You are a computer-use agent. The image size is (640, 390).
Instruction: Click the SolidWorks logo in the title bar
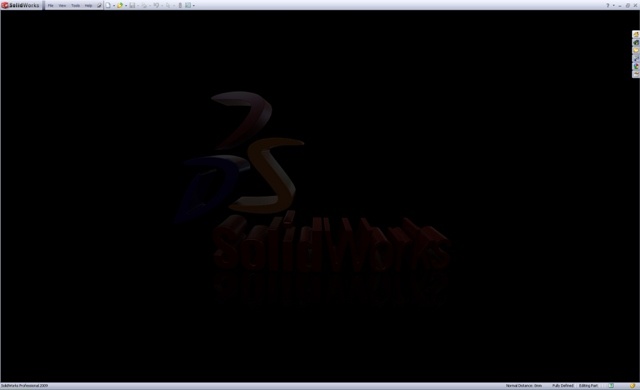(20, 5)
